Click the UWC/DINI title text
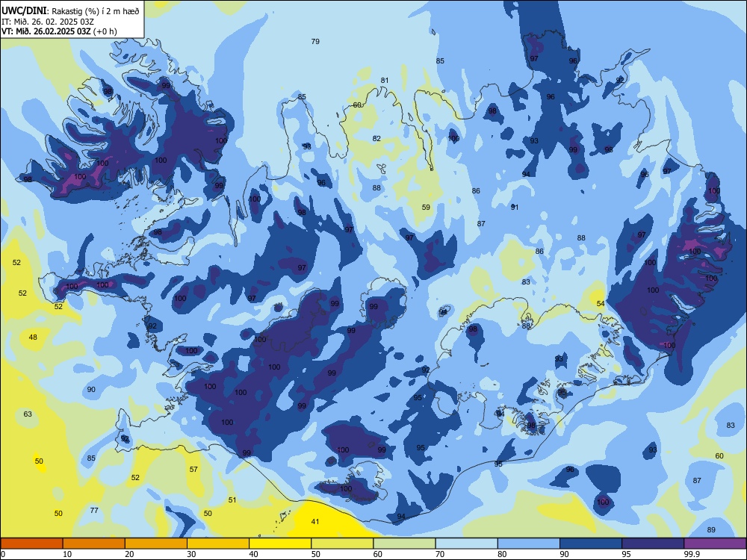The image size is (747, 560). coord(24,10)
